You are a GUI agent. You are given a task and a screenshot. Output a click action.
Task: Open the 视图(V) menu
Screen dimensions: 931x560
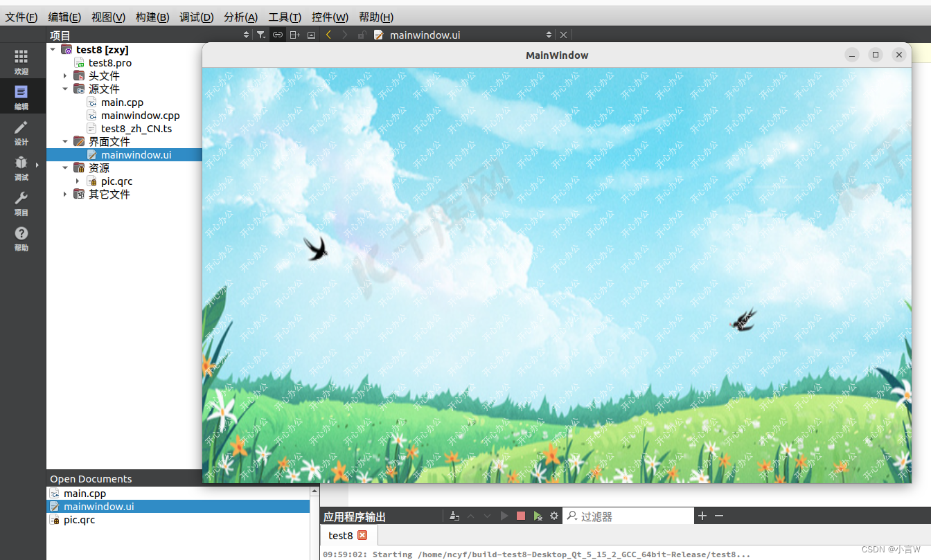pos(108,17)
